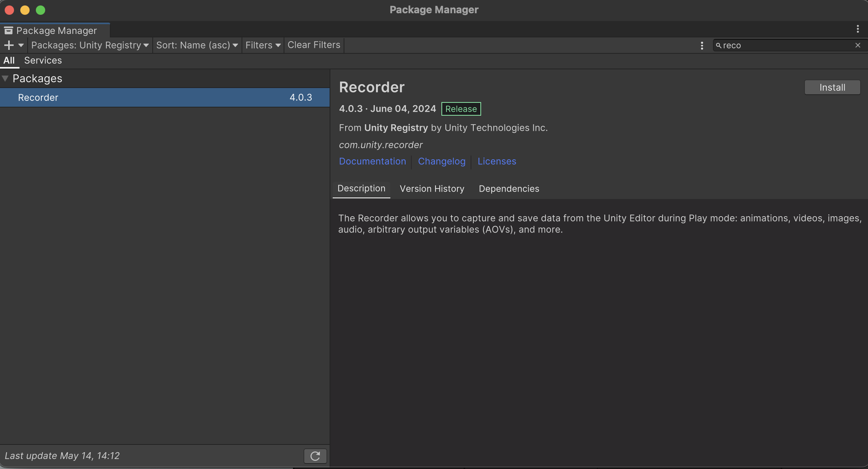Click the Package Manager tab icon
Screen dimensions: 868x469
tap(9, 30)
